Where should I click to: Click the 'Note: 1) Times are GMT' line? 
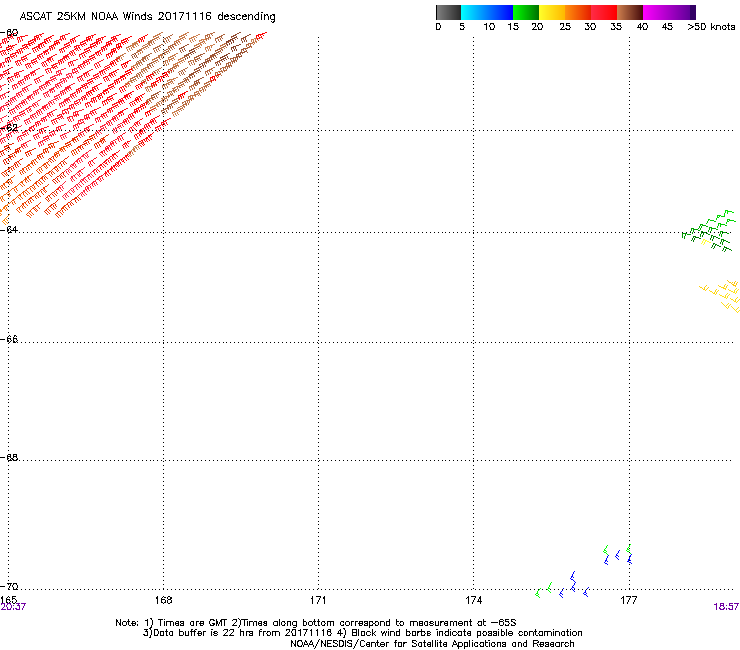(x=316, y=623)
